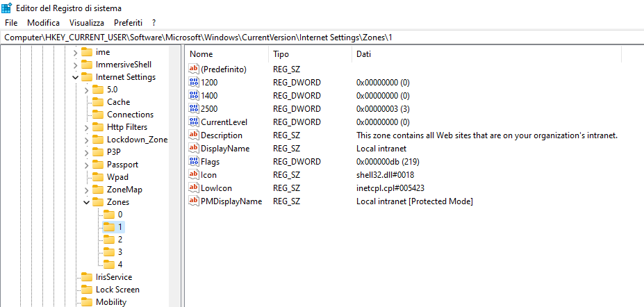
Task: Click the CurrentLevel DWORD icon
Action: coord(193,122)
